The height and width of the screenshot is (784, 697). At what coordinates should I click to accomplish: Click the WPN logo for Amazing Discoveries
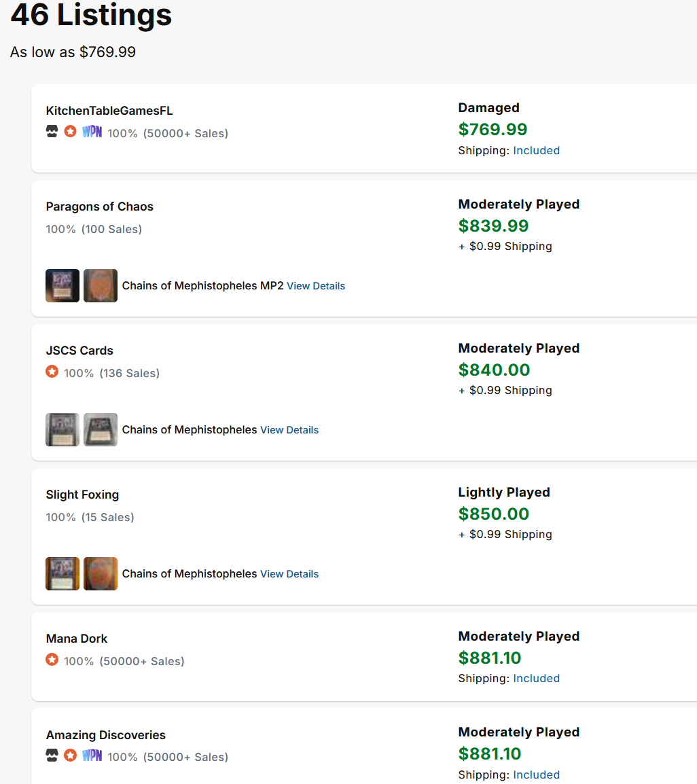(x=92, y=755)
